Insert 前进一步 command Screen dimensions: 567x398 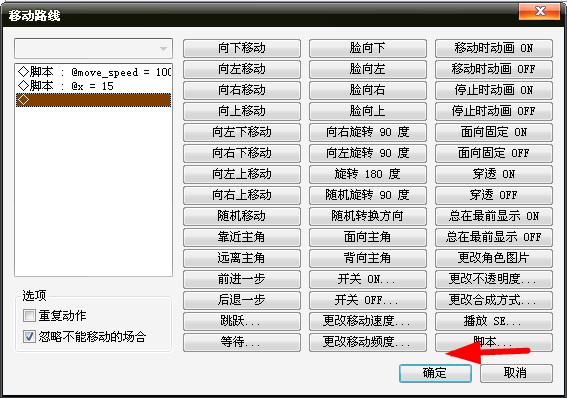coord(242,279)
